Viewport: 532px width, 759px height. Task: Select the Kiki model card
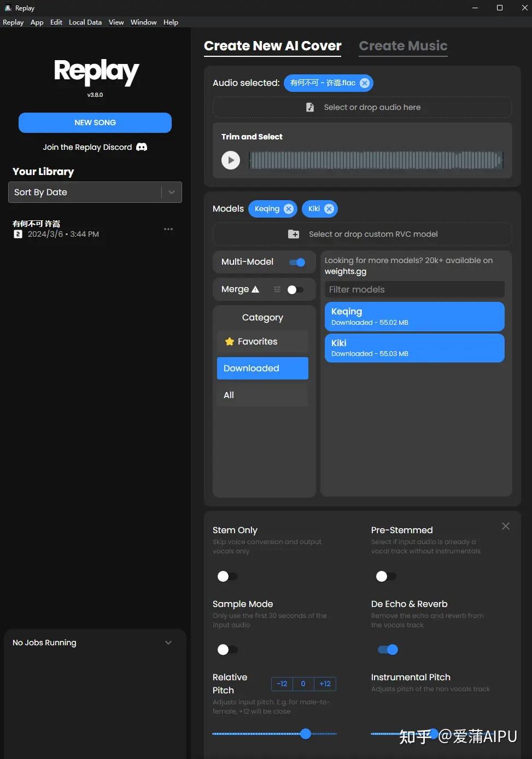tap(414, 348)
